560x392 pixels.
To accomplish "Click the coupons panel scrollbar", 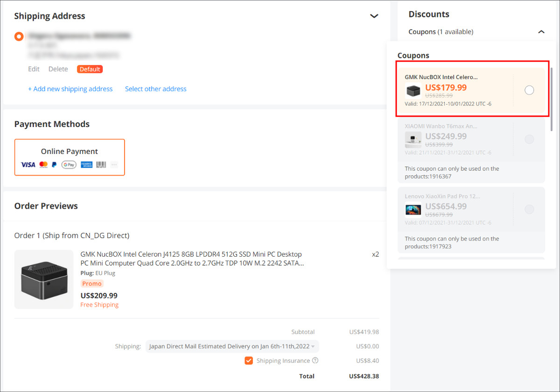I will coord(552,99).
